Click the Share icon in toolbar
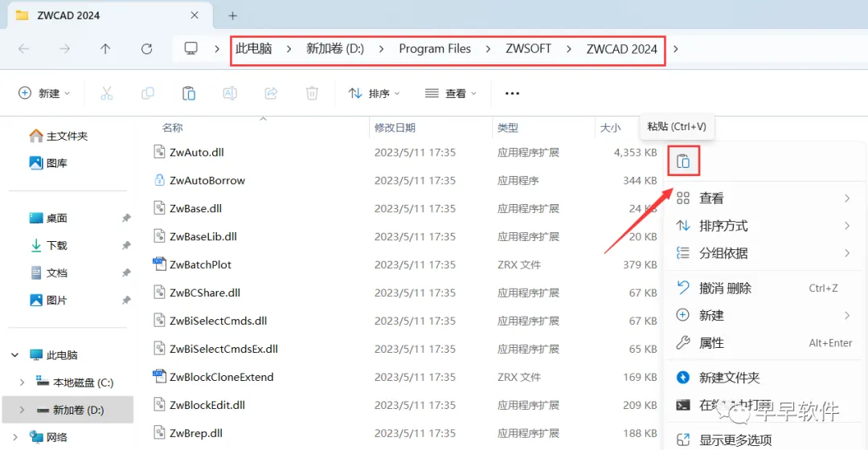The image size is (868, 450). (271, 93)
